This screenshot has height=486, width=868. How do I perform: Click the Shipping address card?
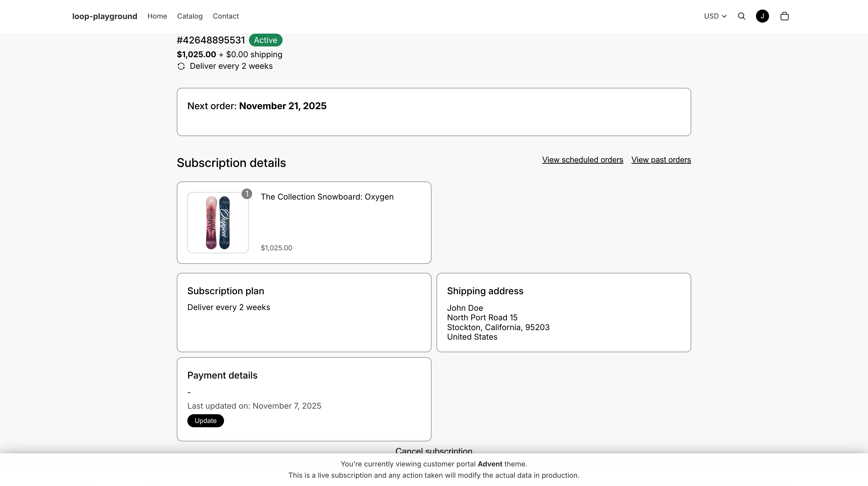(563, 312)
